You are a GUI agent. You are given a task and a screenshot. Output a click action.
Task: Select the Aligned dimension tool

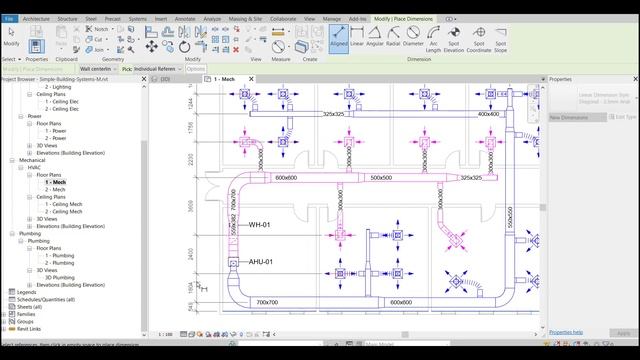339,38
